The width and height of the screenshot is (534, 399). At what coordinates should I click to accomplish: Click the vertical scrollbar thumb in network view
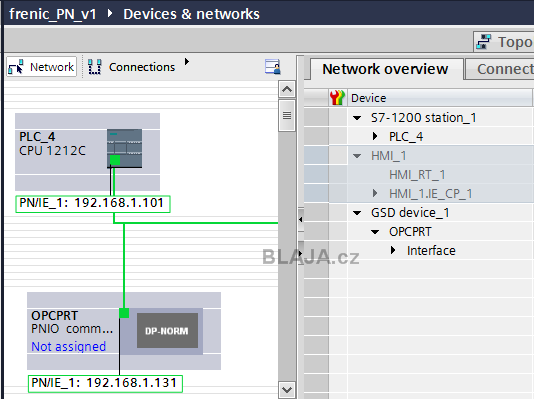point(287,115)
